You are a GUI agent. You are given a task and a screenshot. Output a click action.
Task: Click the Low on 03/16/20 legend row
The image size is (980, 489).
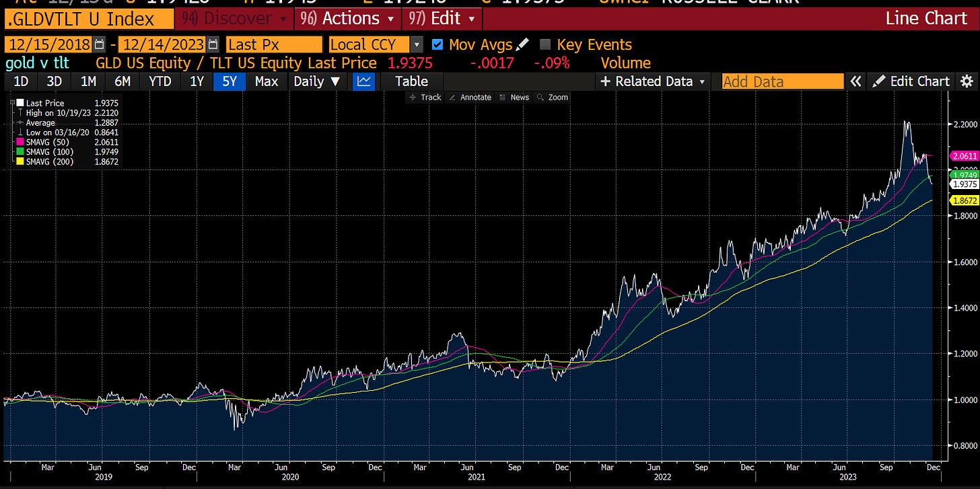click(x=67, y=133)
